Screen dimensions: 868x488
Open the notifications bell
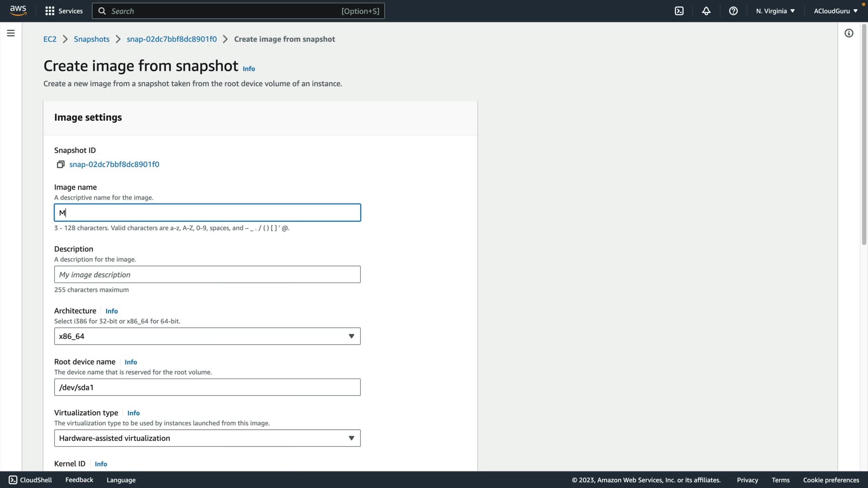(x=706, y=11)
